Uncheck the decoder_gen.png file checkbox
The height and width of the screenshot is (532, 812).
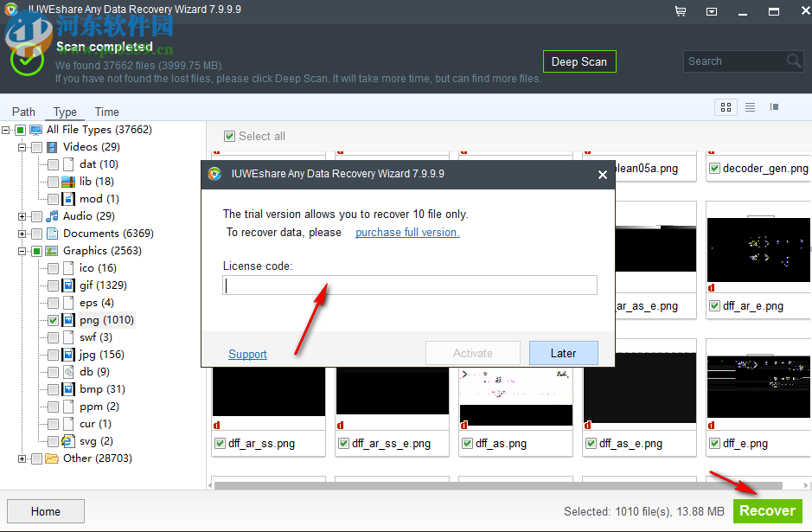pos(714,169)
